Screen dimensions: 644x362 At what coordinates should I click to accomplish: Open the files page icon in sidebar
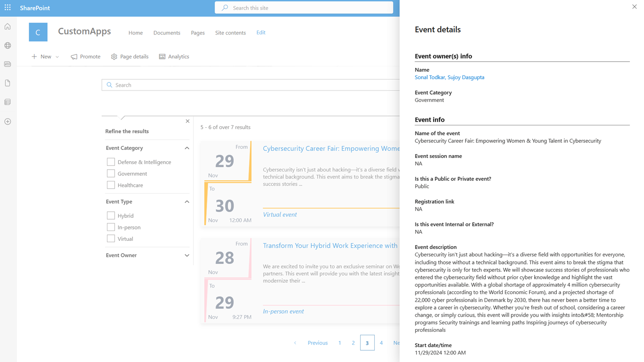coord(8,83)
